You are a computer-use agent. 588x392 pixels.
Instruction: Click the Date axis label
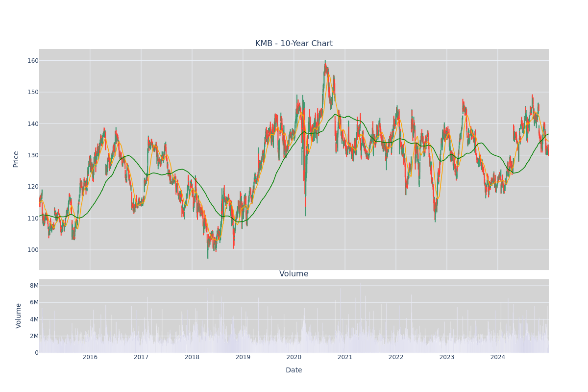pos(294,370)
